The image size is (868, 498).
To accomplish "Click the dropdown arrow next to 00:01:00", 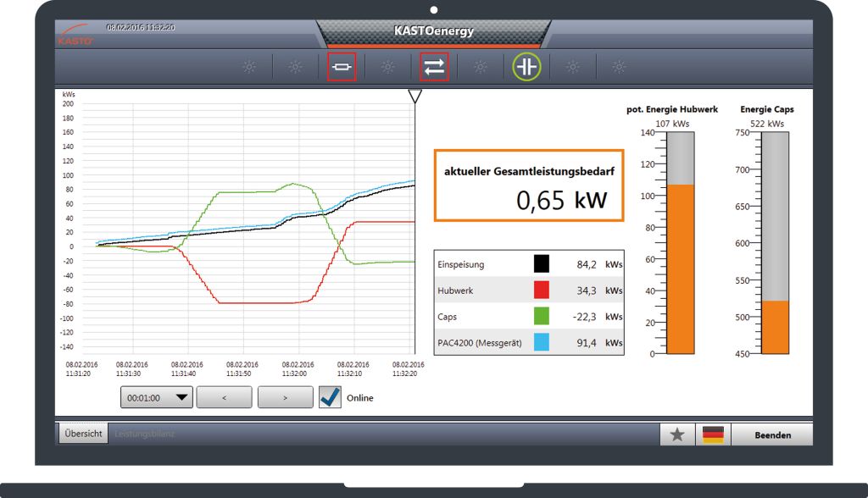I will point(181,397).
